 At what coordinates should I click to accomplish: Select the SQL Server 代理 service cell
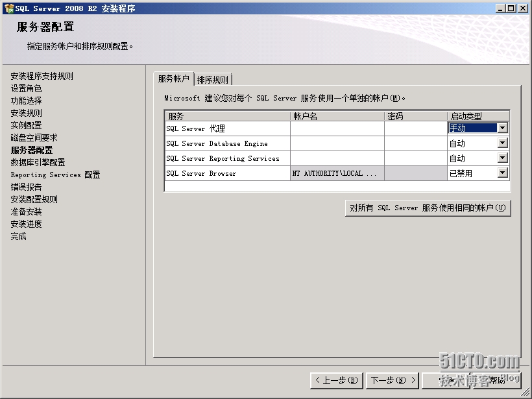point(227,128)
